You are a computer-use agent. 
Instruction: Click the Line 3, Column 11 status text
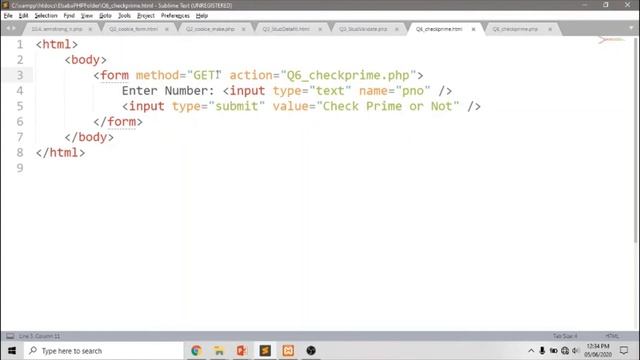click(x=39, y=336)
